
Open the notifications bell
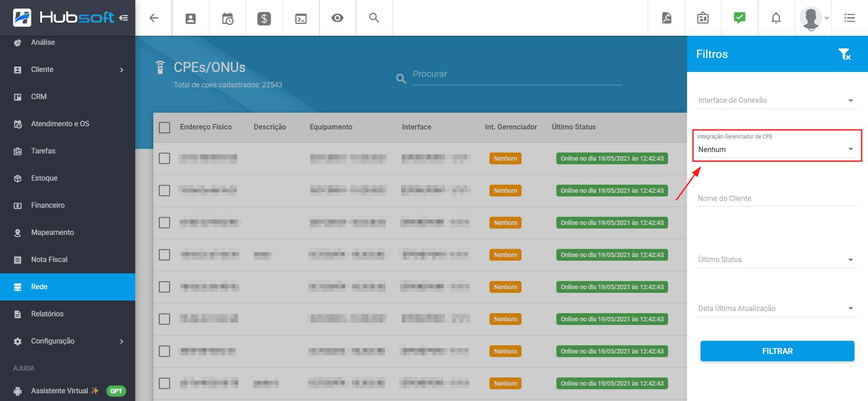tap(776, 18)
